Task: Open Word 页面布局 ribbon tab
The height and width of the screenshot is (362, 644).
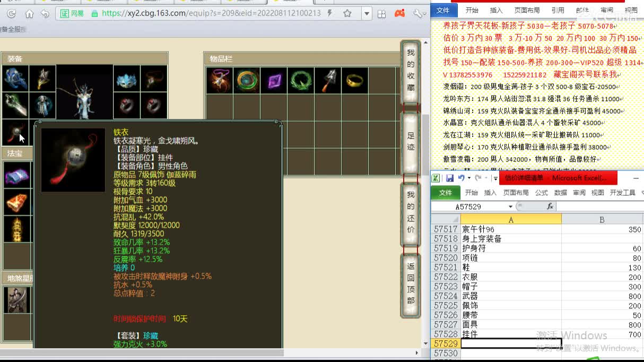Action: (526, 10)
